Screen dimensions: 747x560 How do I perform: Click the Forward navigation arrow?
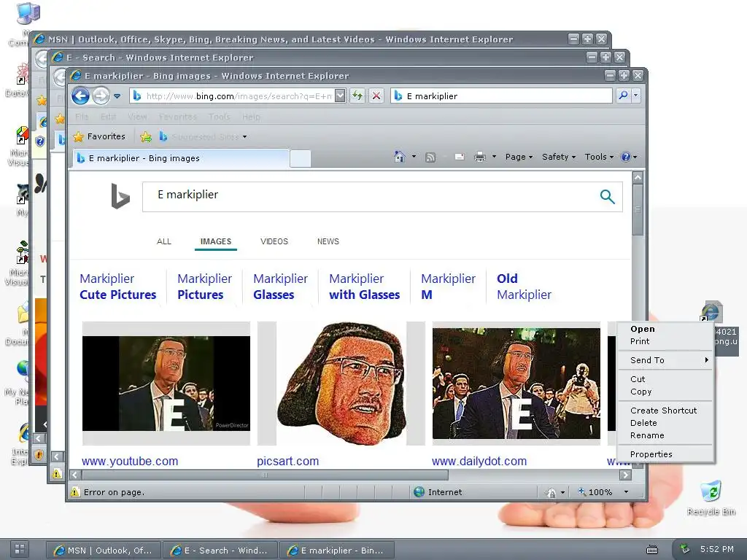tap(101, 96)
